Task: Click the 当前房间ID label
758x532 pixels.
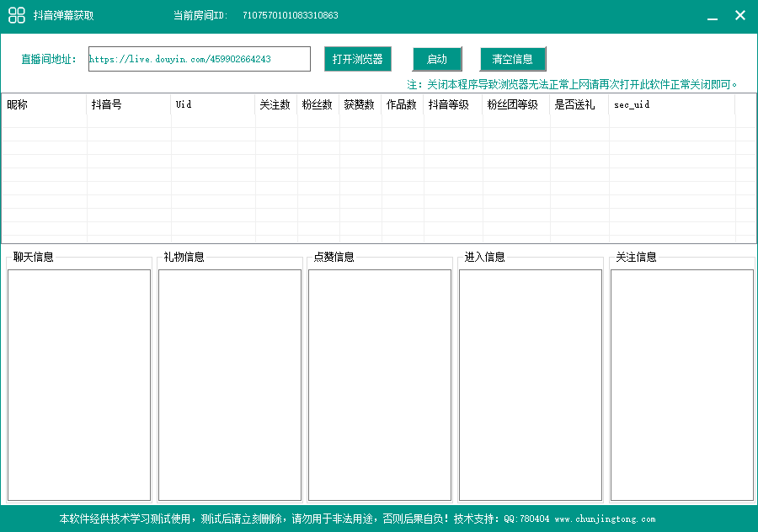Action: 200,15
